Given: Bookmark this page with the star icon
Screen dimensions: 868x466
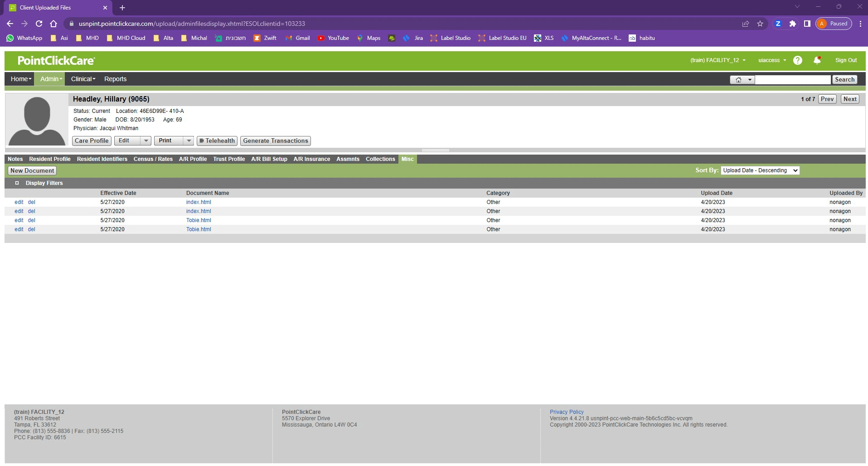Looking at the screenshot, I should click(x=760, y=24).
